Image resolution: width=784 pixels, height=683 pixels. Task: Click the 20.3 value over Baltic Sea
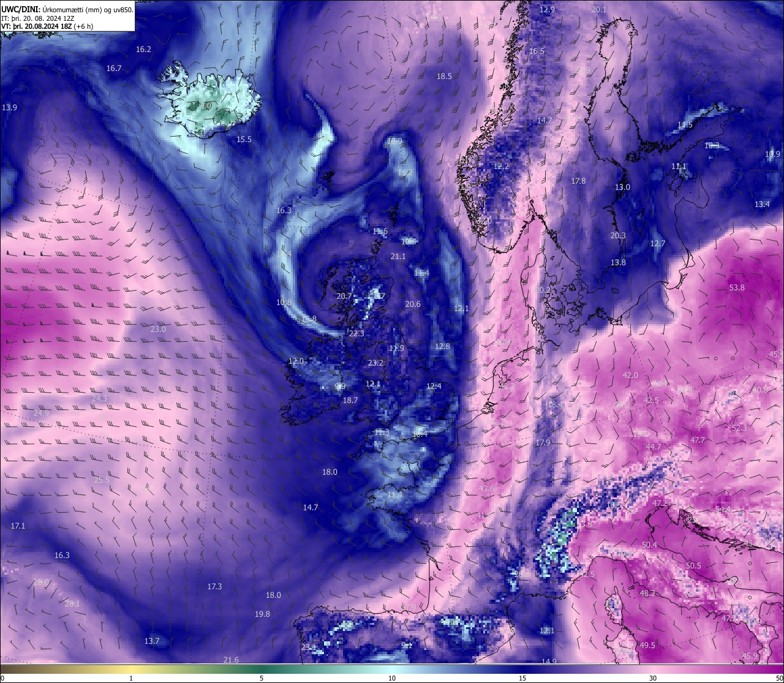click(618, 235)
